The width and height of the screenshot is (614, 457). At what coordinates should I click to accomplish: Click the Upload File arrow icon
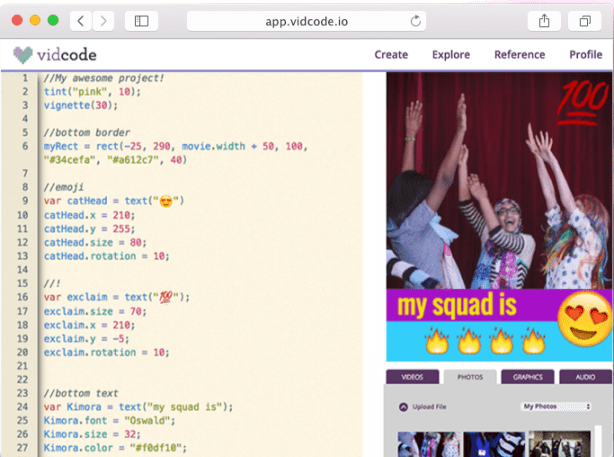click(x=403, y=407)
